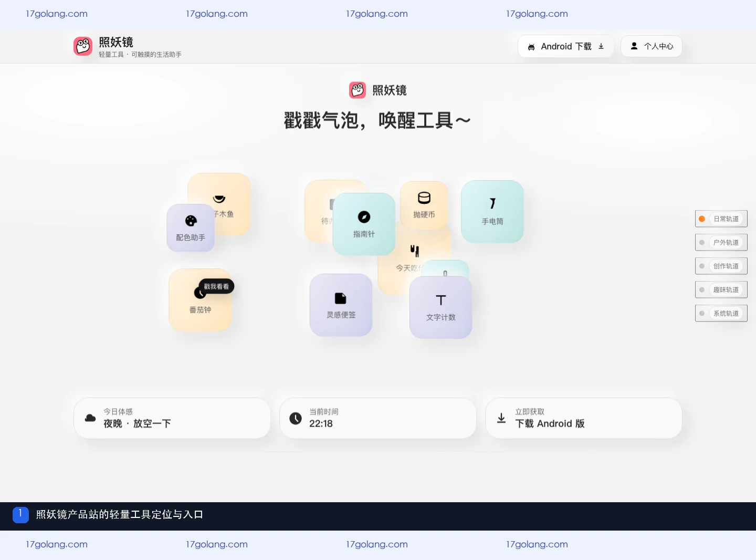Click the 当前时间 22:18 card
The width and height of the screenshot is (756, 560).
378,418
